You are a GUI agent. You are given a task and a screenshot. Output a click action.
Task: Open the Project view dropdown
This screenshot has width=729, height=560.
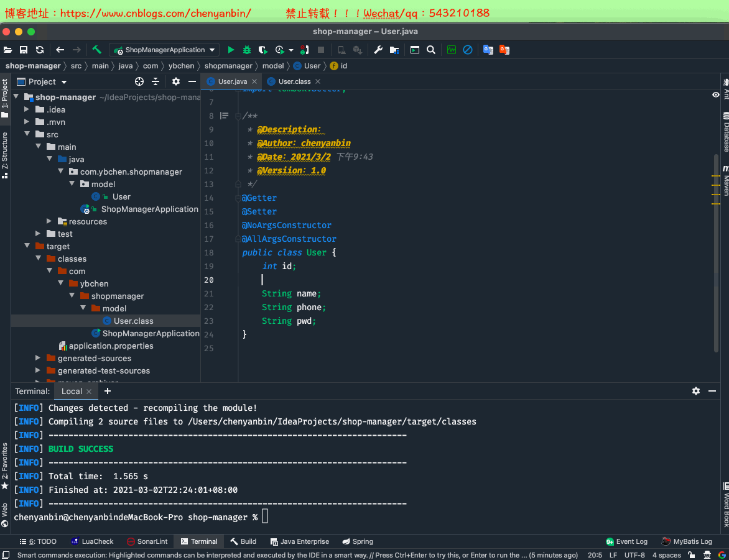click(42, 81)
